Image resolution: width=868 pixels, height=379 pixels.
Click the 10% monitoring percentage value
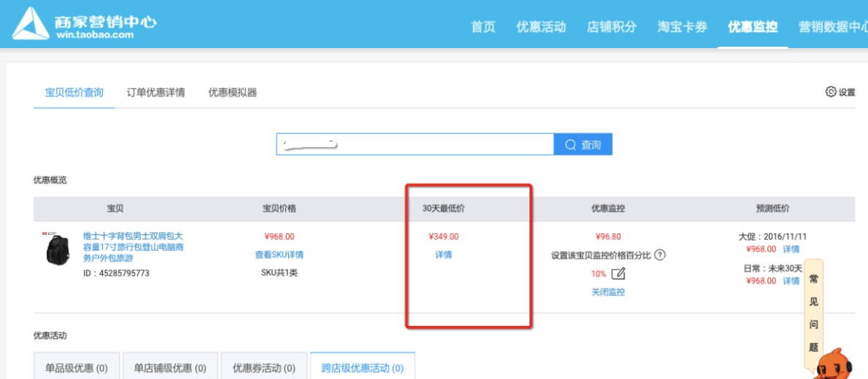point(598,274)
